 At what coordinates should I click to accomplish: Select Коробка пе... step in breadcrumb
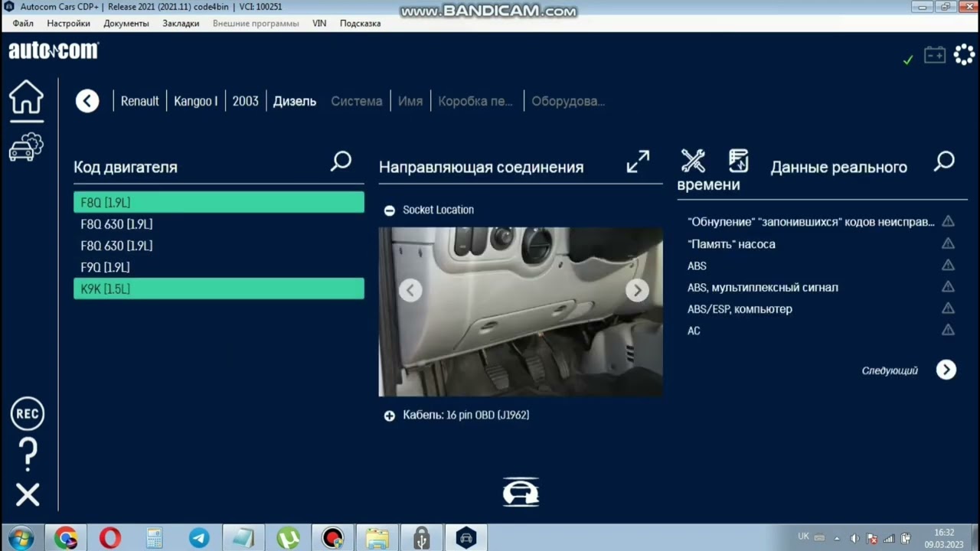[x=475, y=101]
